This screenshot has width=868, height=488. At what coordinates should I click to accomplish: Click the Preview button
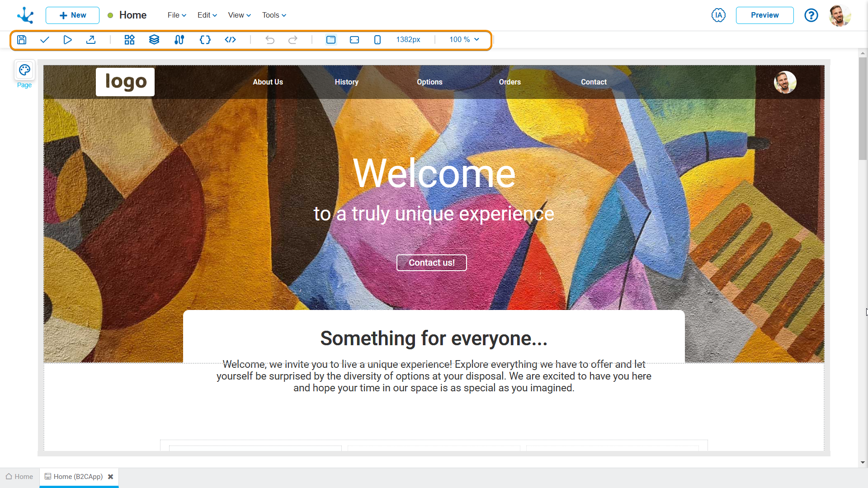(x=764, y=15)
